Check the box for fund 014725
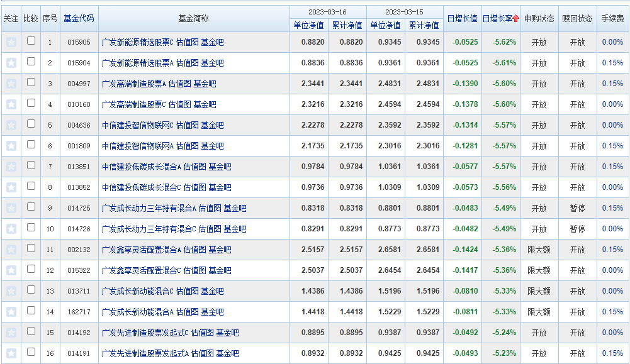630x364 pixels. (x=31, y=207)
